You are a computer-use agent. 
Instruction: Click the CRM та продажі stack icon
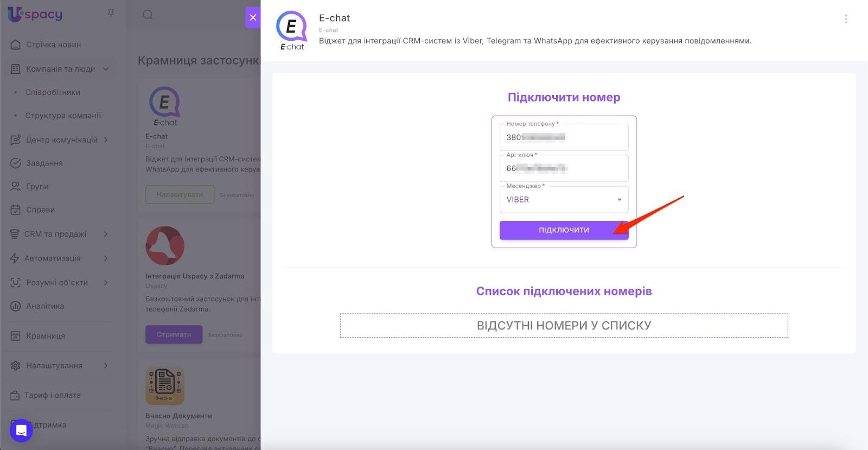coord(15,234)
